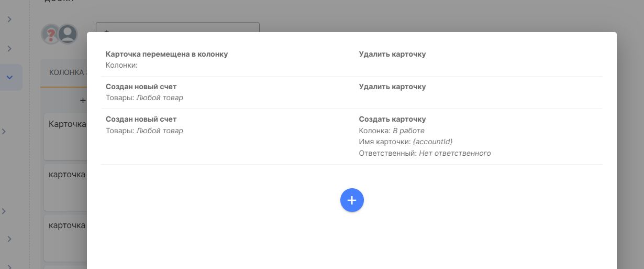The height and width of the screenshot is (269, 644).
Task: Select the first 'Удалить карточку' action
Action: pyautogui.click(x=392, y=54)
